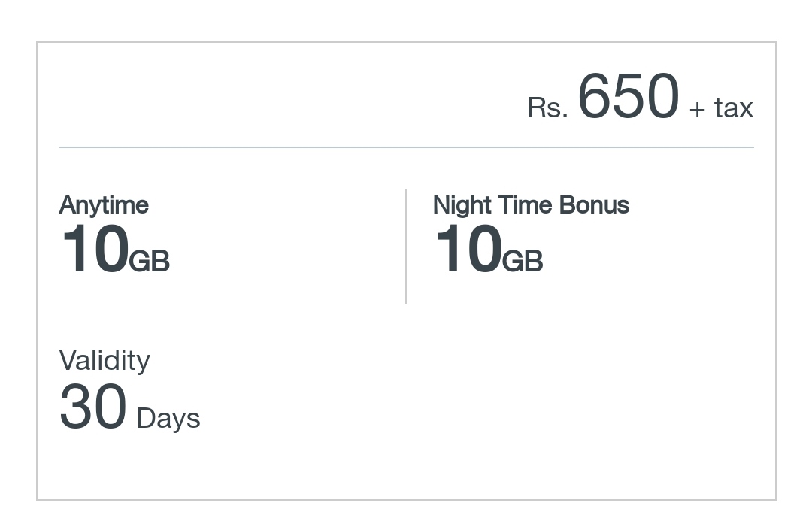The width and height of the screenshot is (812, 527).
Task: Select the 650 price figure
Action: 628,95
